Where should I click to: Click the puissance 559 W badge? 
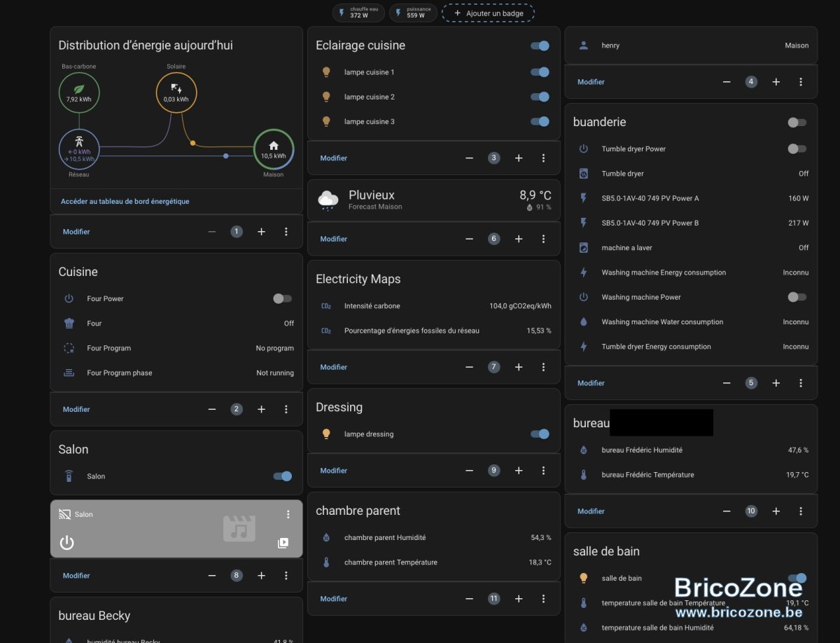[x=413, y=12]
